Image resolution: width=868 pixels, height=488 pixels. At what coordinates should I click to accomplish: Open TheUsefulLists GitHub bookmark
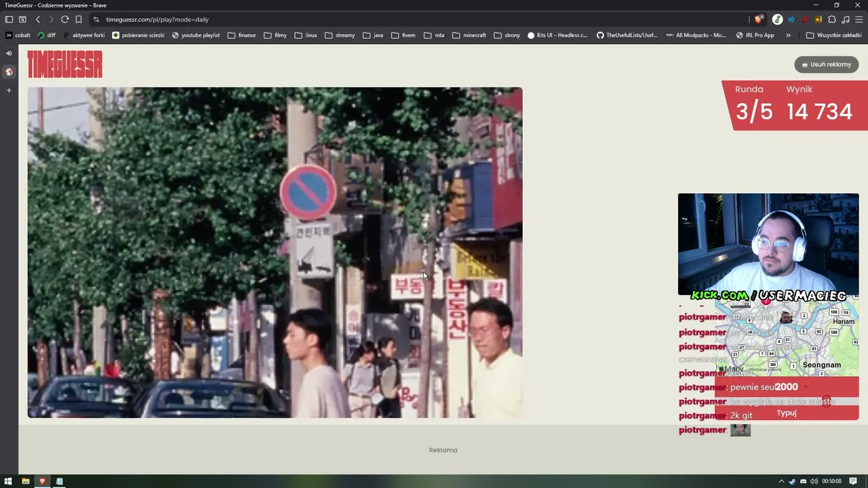click(627, 35)
